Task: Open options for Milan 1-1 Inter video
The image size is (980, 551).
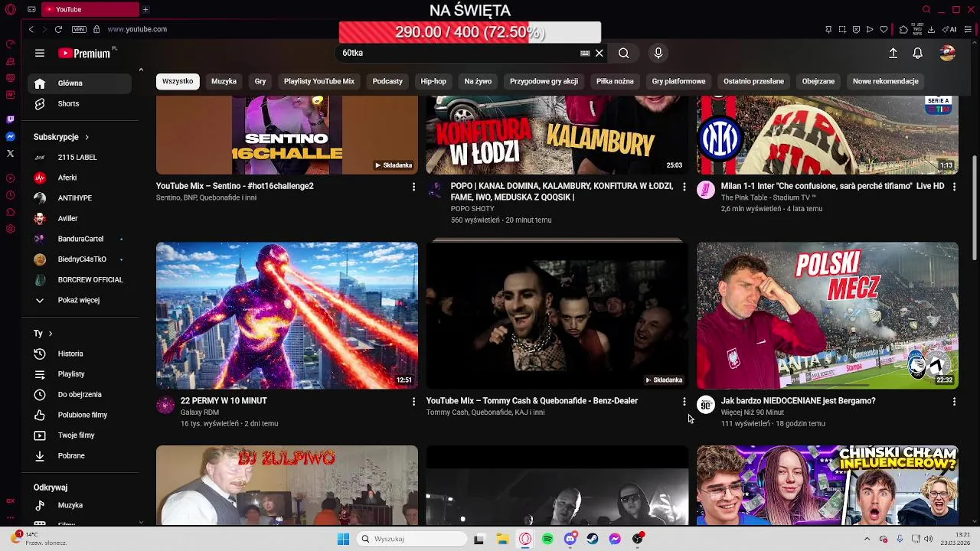Action: (954, 186)
